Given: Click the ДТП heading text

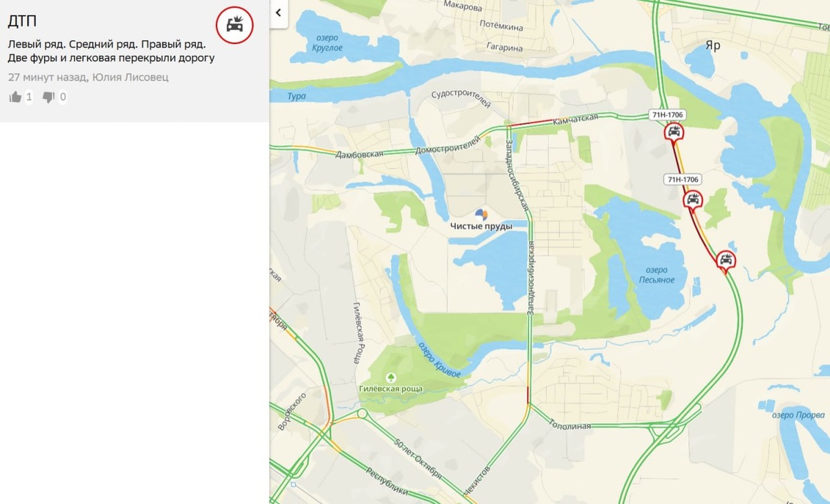Looking at the screenshot, I should tap(21, 21).
